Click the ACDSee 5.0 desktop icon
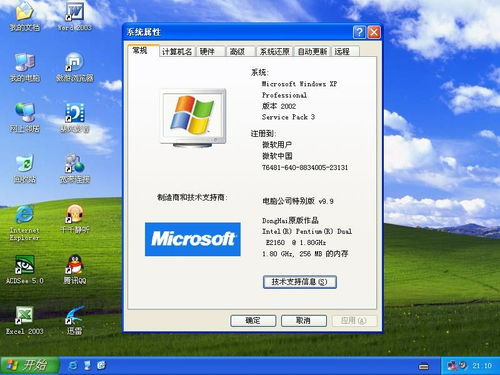The image size is (500, 375). pos(24,269)
